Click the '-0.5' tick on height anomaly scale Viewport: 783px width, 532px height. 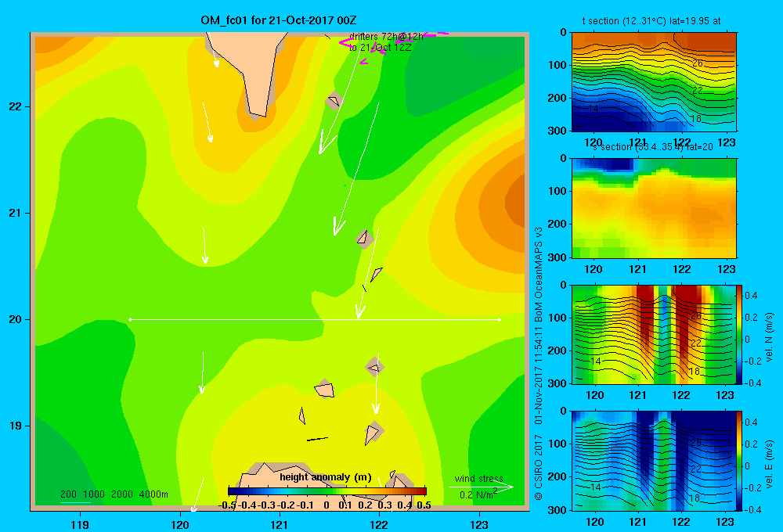tap(227, 505)
